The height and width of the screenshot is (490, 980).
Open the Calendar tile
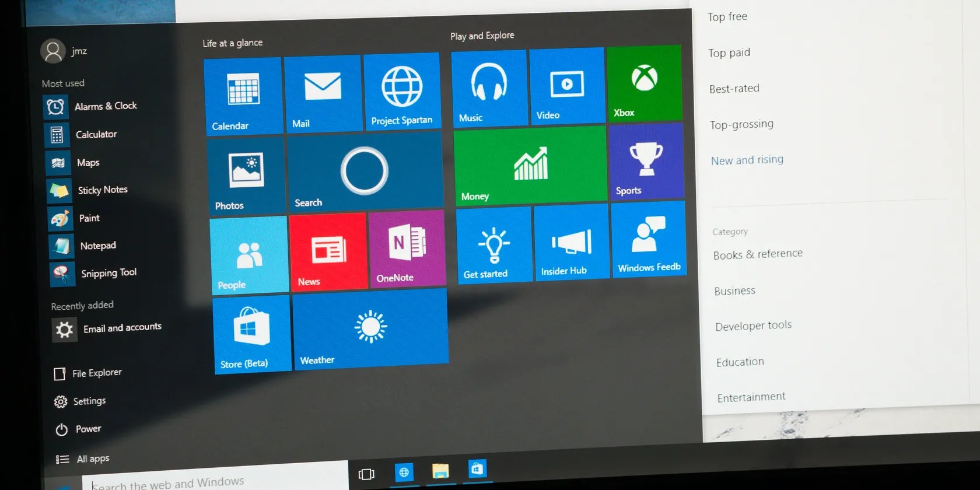click(243, 97)
